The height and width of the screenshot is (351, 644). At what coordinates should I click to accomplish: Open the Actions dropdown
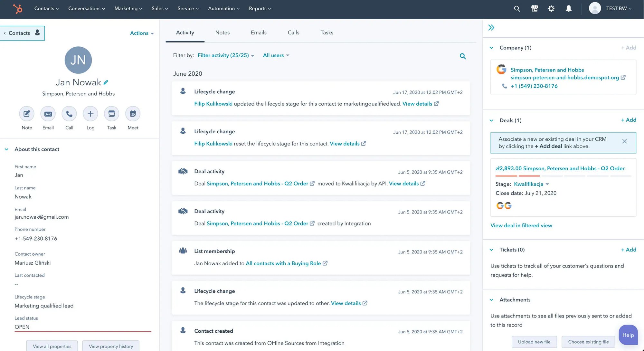pyautogui.click(x=142, y=33)
